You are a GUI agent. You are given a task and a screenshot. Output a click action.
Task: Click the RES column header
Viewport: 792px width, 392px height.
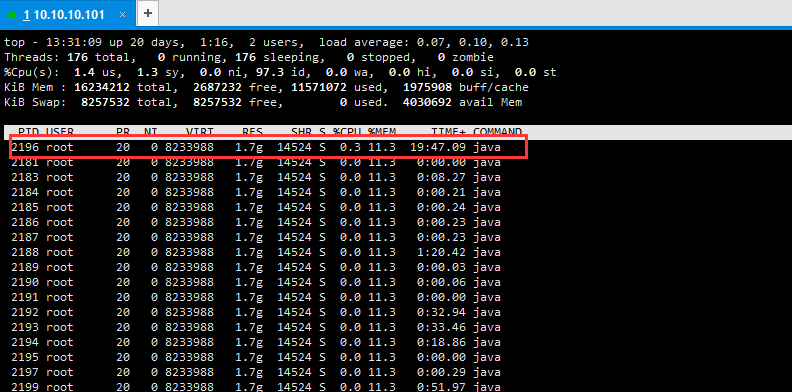tap(253, 132)
